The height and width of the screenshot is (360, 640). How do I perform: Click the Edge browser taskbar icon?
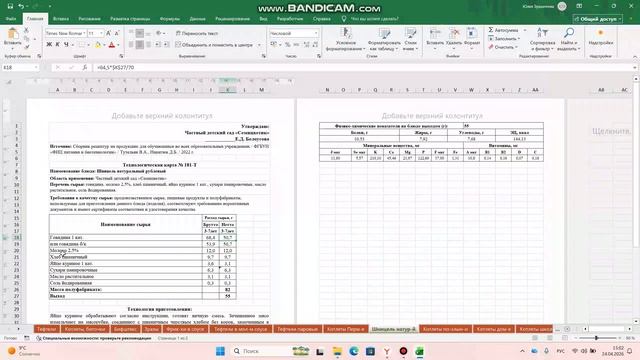point(354,351)
